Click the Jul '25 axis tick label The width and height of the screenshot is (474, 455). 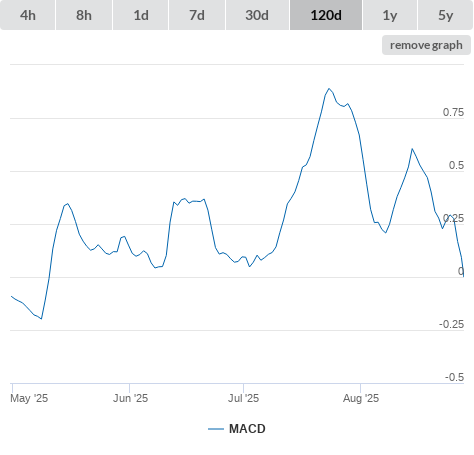(243, 398)
